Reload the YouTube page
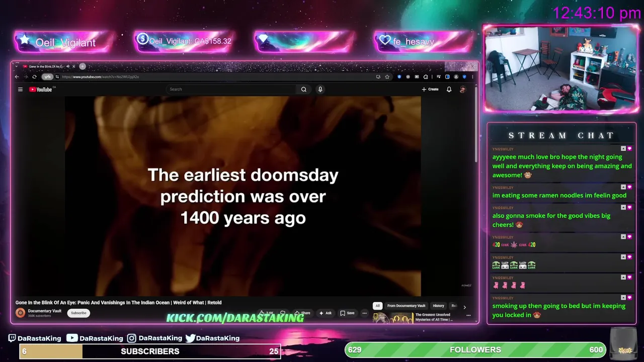 (x=34, y=77)
